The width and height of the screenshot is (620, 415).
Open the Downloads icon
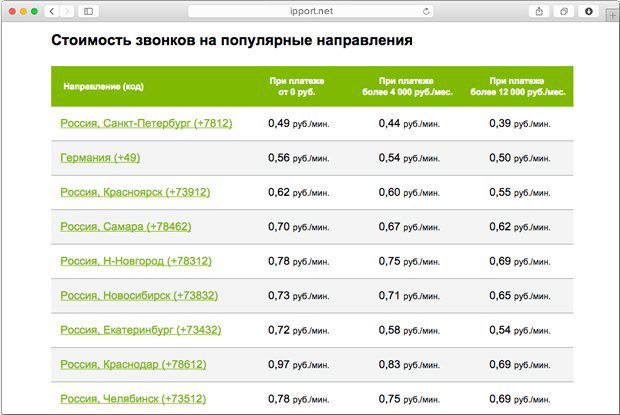pos(589,11)
